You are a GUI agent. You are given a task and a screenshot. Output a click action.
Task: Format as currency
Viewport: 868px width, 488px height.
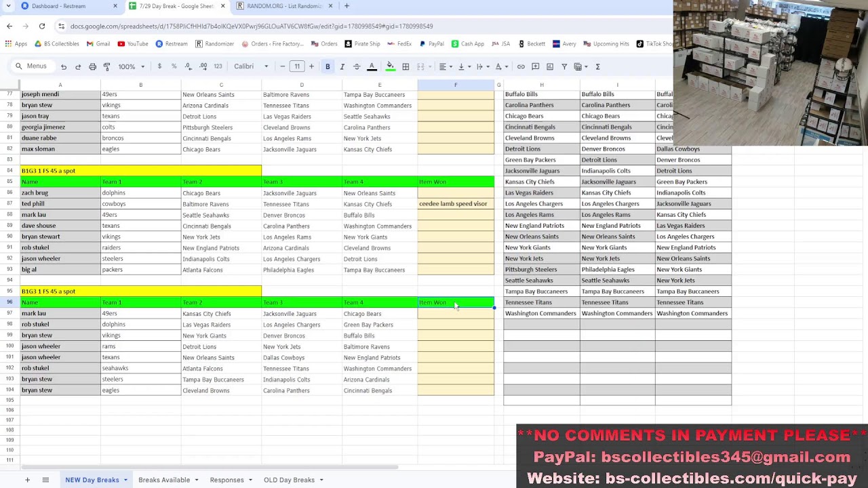pos(159,66)
